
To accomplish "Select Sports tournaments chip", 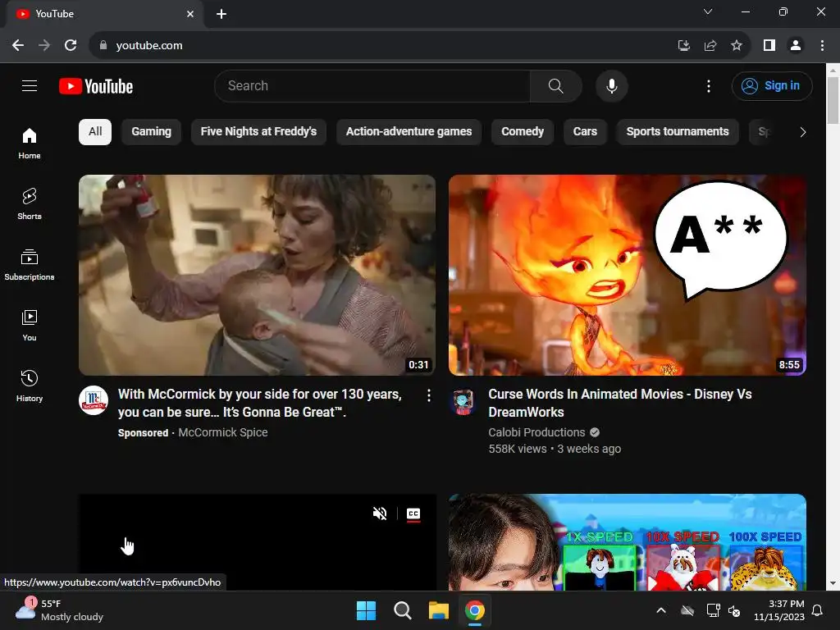I will click(x=677, y=132).
